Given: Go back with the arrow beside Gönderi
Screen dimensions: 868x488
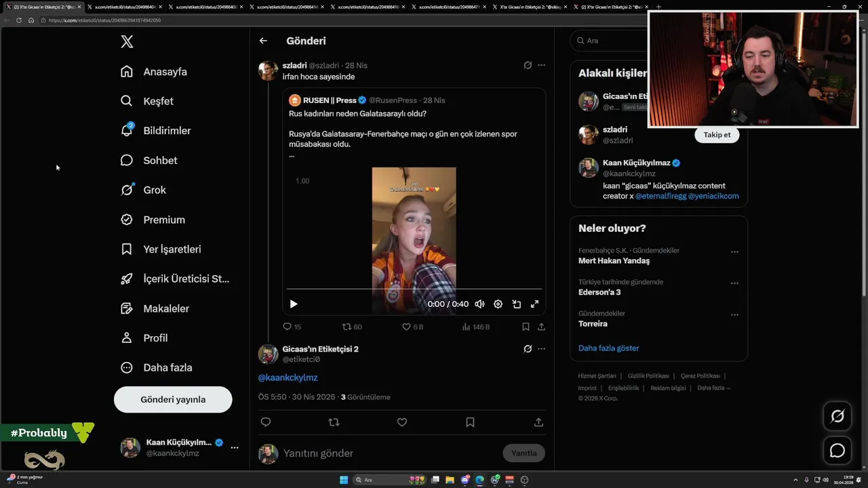Looking at the screenshot, I should pos(263,41).
